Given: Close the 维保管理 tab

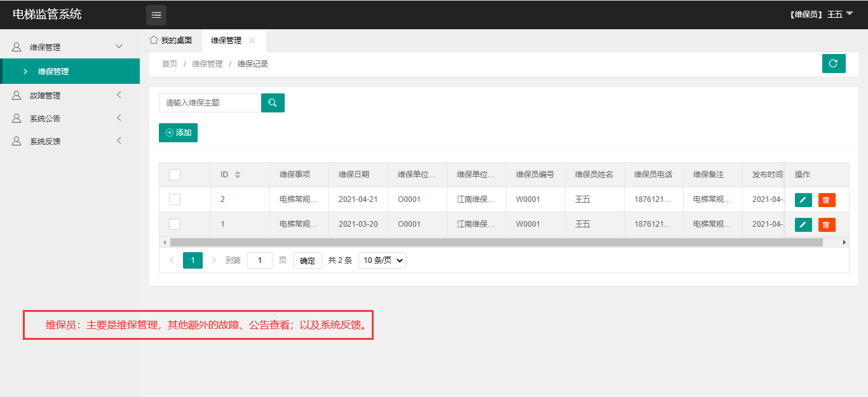Looking at the screenshot, I should pos(252,41).
